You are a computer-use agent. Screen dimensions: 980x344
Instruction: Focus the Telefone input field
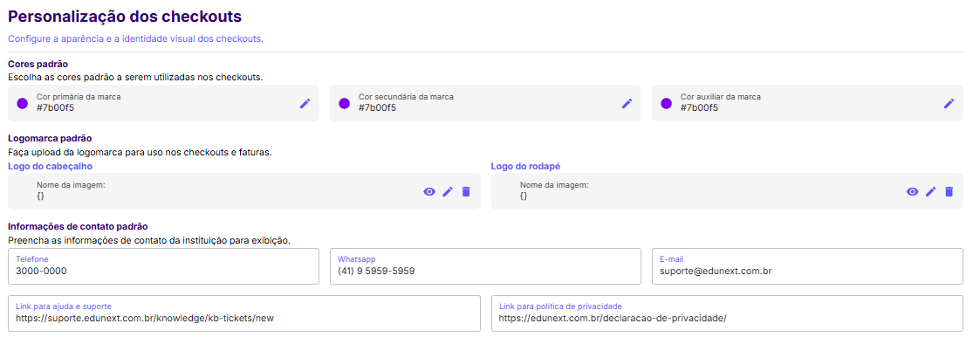164,266
